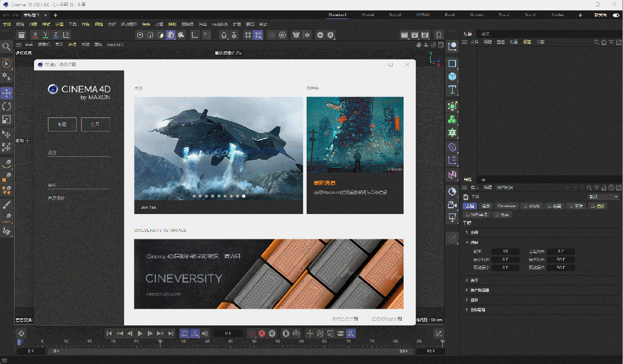This screenshot has height=364, width=623.
Task: Click the right button under CINEMA 4D logo
Action: [95, 124]
